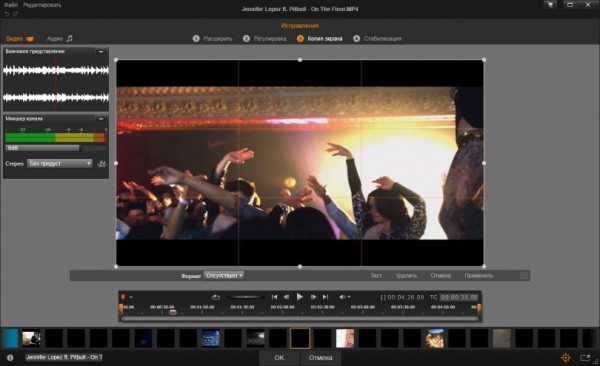This screenshot has height=366, width=600.
Task: Toggle loop playback
Action: tap(216, 297)
